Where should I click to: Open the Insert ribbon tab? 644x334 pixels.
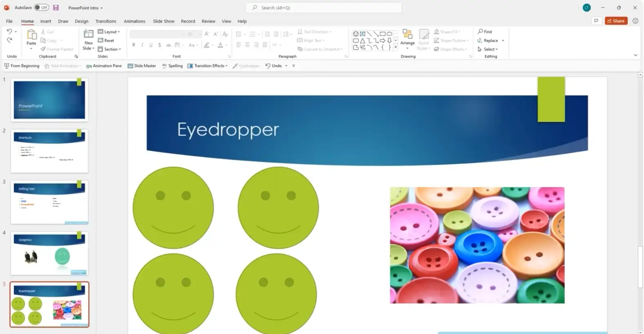pos(46,21)
